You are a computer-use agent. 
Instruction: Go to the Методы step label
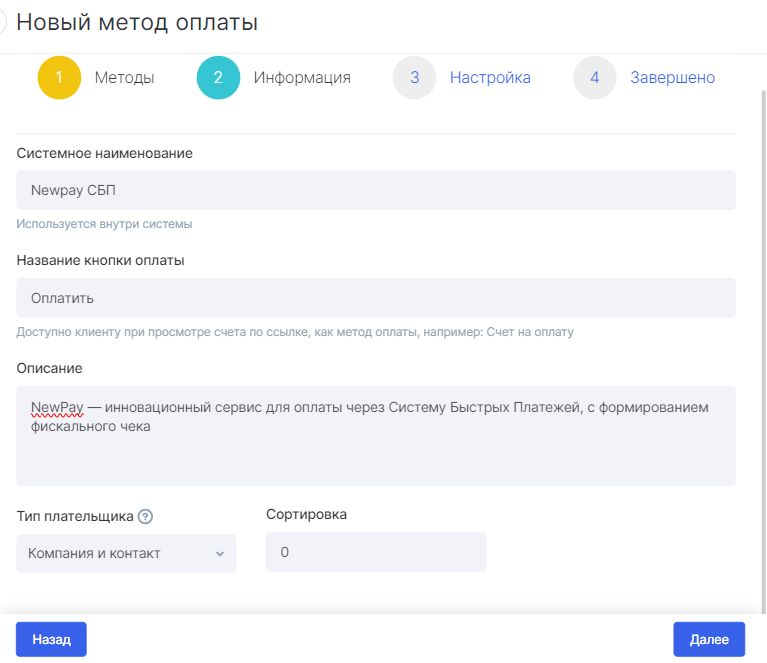pos(124,77)
